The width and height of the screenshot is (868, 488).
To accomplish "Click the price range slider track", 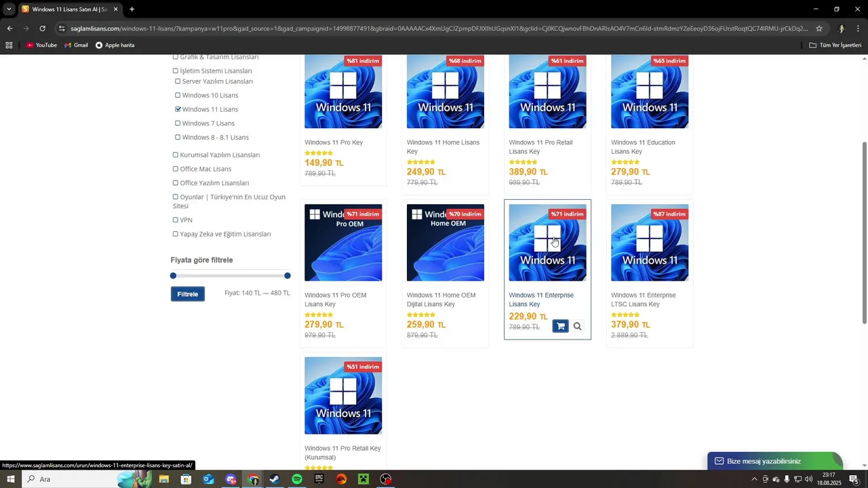I will pyautogui.click(x=231, y=276).
